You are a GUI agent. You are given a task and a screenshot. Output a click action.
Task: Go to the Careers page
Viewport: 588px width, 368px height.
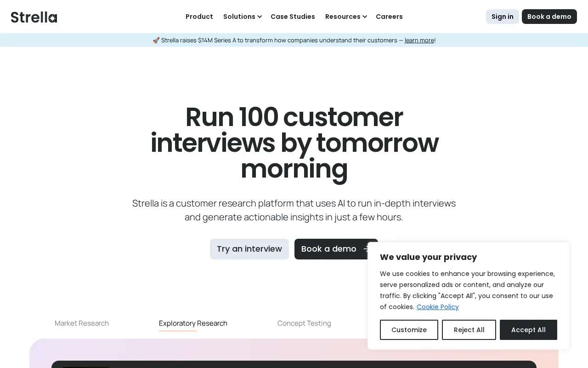[389, 17]
